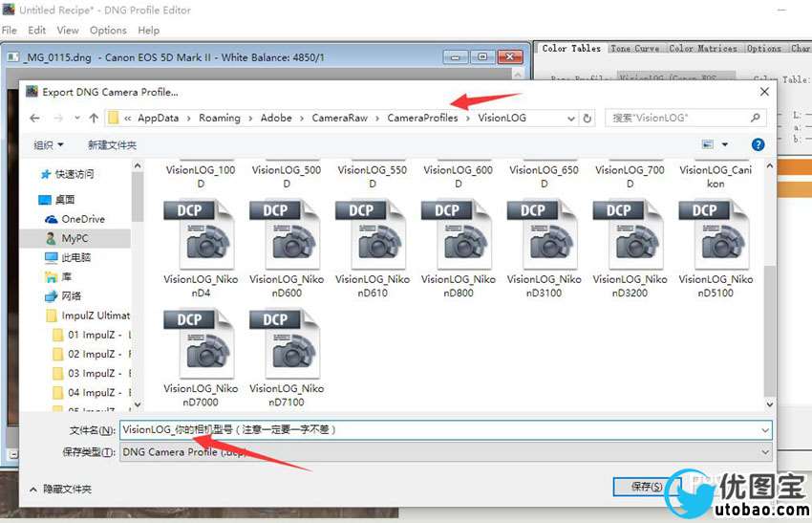The height and width of the screenshot is (523, 812).
Task: Switch to the Color Matrices tab
Action: coord(703,48)
